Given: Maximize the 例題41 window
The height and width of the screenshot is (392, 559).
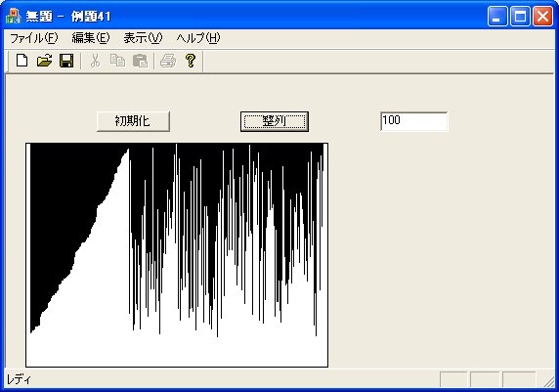Looking at the screenshot, I should coord(520,17).
